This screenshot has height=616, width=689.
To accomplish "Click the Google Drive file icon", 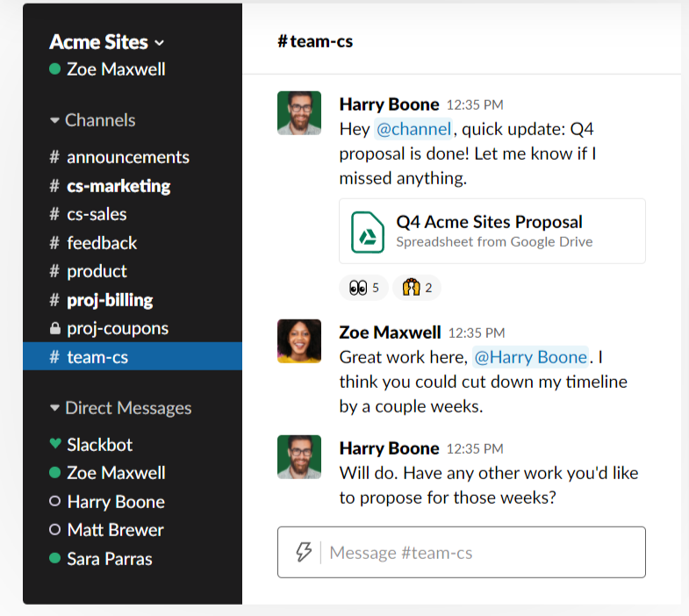I will pyautogui.click(x=369, y=232).
